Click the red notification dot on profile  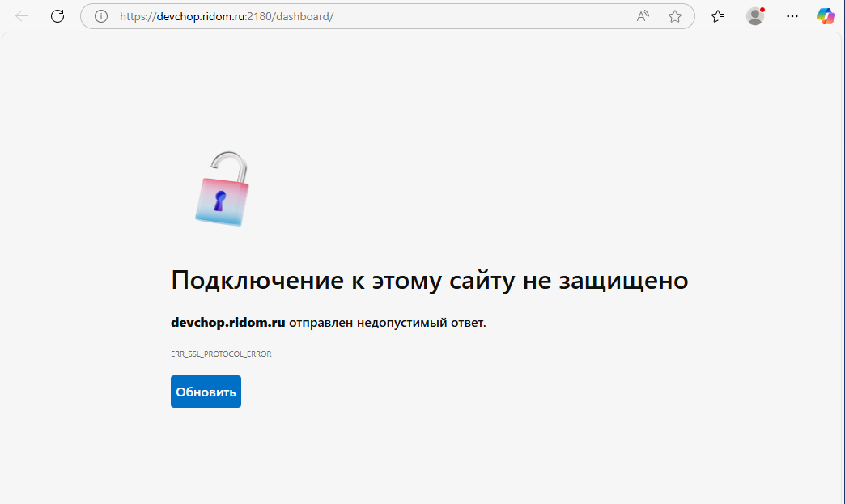(762, 10)
